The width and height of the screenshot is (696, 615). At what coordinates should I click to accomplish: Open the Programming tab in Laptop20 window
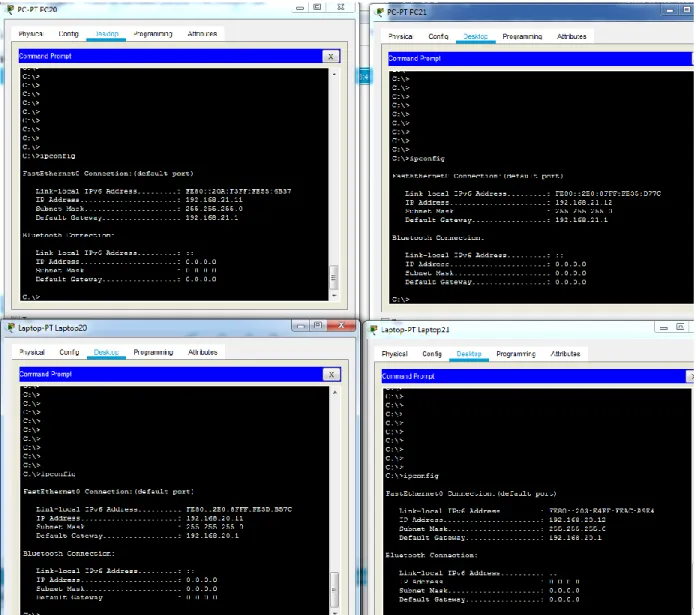153,352
